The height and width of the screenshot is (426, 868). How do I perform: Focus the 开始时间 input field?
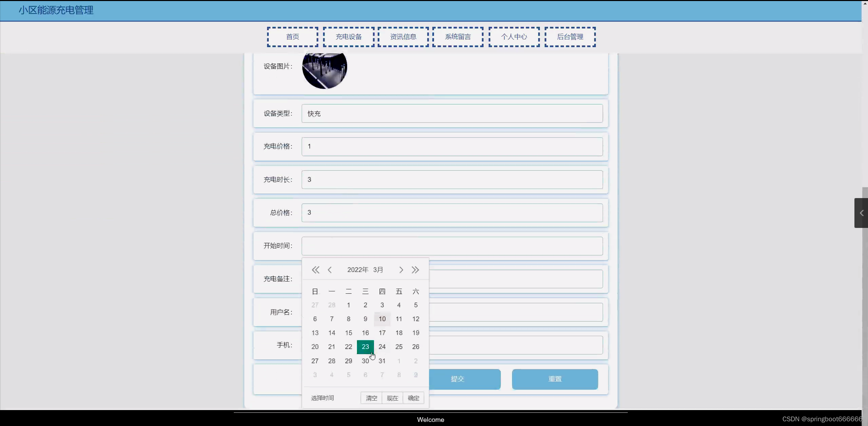452,246
